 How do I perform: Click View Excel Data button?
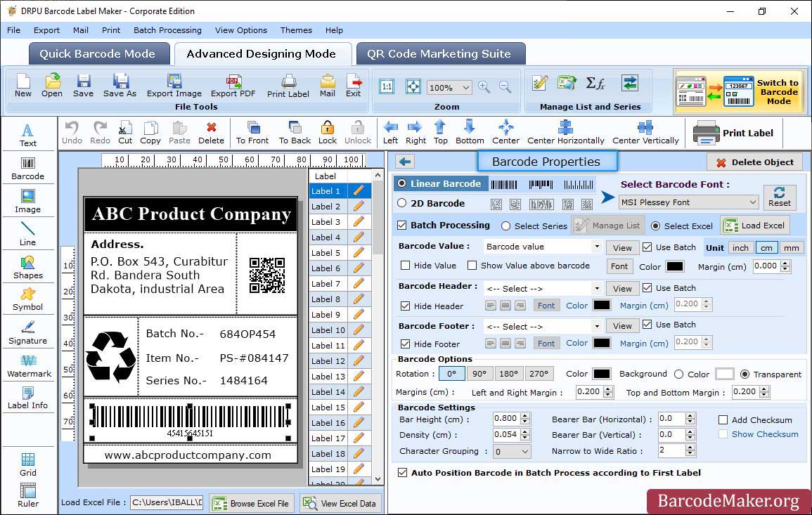pyautogui.click(x=340, y=503)
